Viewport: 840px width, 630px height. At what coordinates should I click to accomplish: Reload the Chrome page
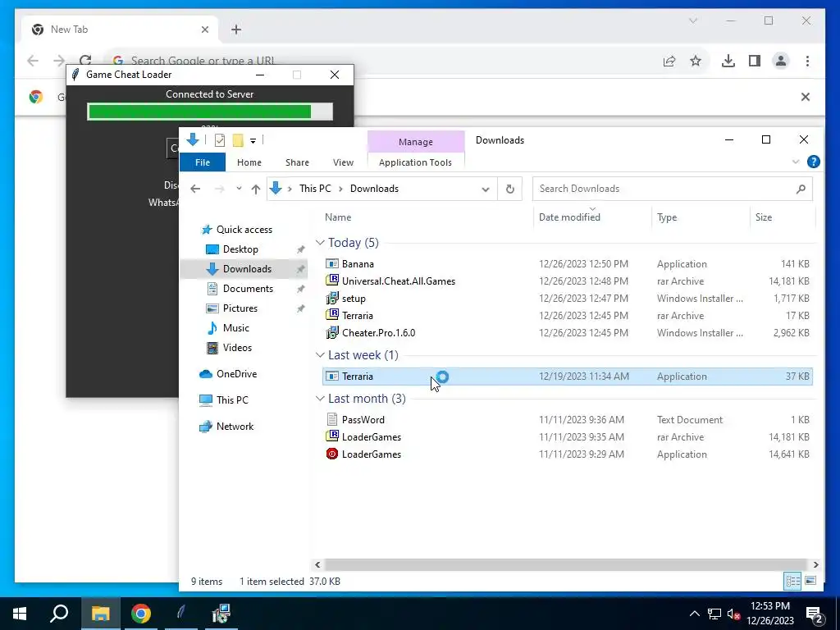tap(85, 61)
